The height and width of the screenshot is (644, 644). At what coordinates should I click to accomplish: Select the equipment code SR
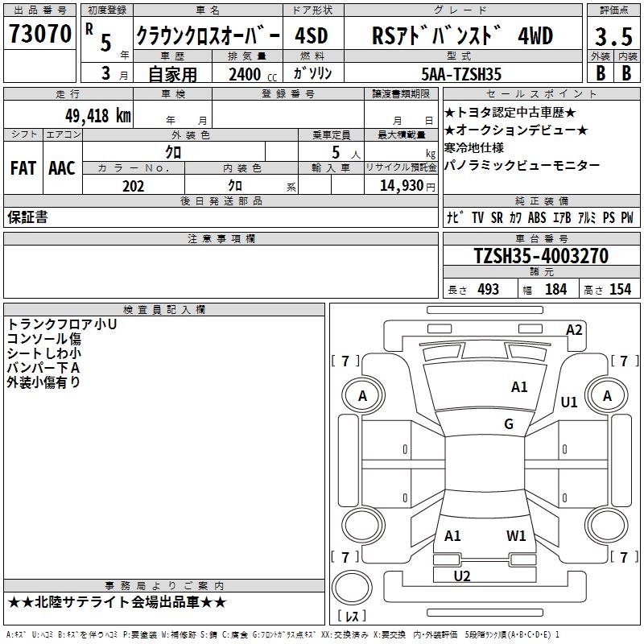(x=497, y=217)
